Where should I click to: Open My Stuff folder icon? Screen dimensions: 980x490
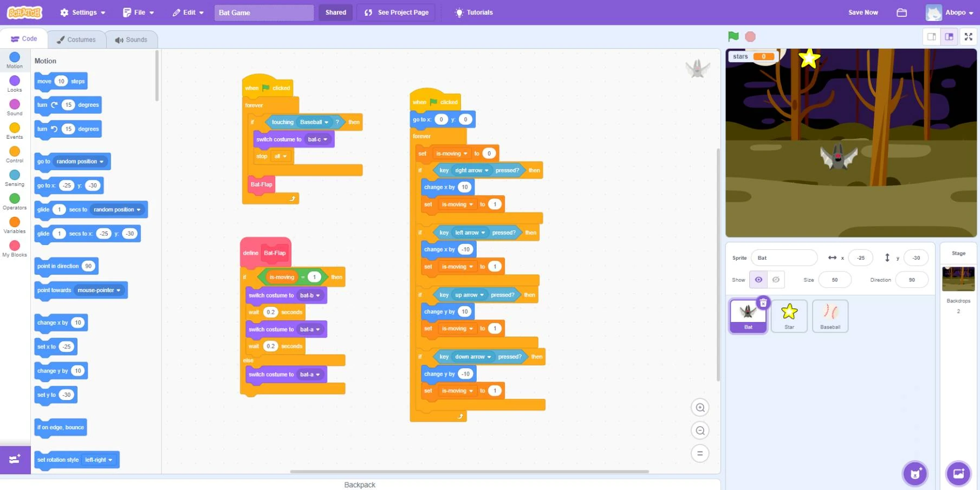901,12
